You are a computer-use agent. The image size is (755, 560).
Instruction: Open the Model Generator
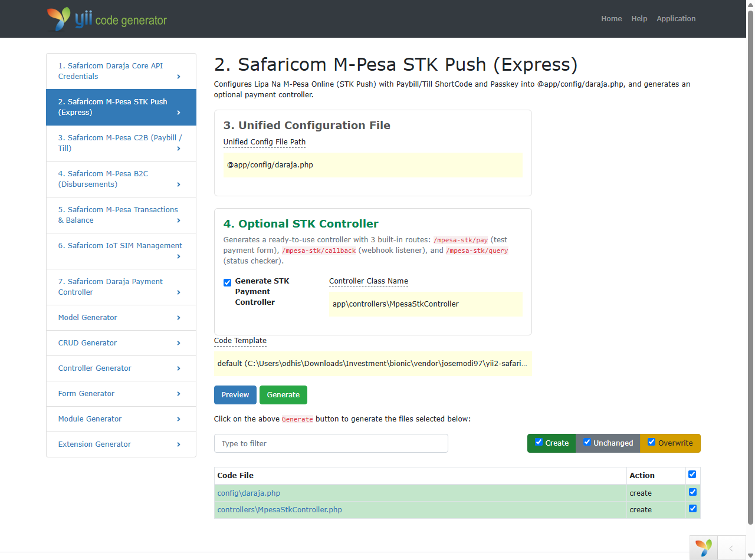pyautogui.click(x=121, y=318)
